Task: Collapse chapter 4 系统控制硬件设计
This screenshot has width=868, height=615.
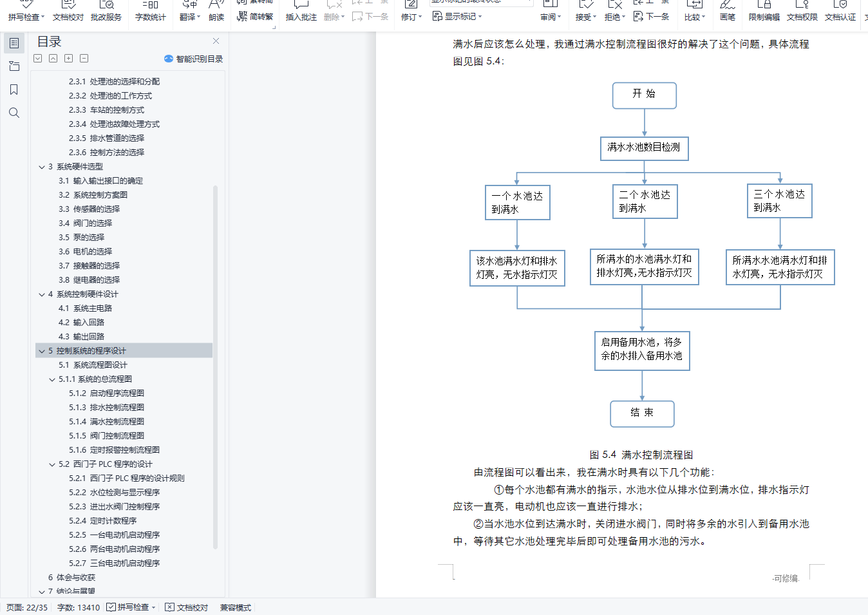Action: (42, 294)
